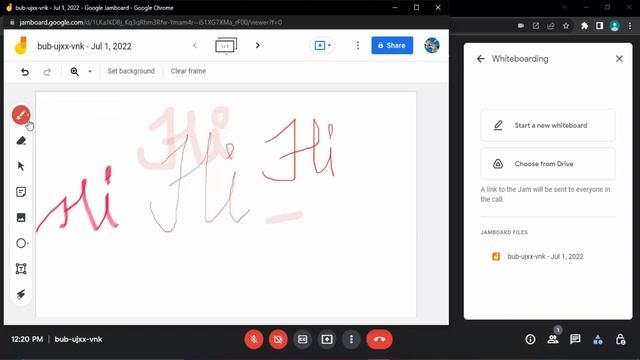Toggle the camera off button
Image resolution: width=640 pixels, height=360 pixels.
[278, 339]
